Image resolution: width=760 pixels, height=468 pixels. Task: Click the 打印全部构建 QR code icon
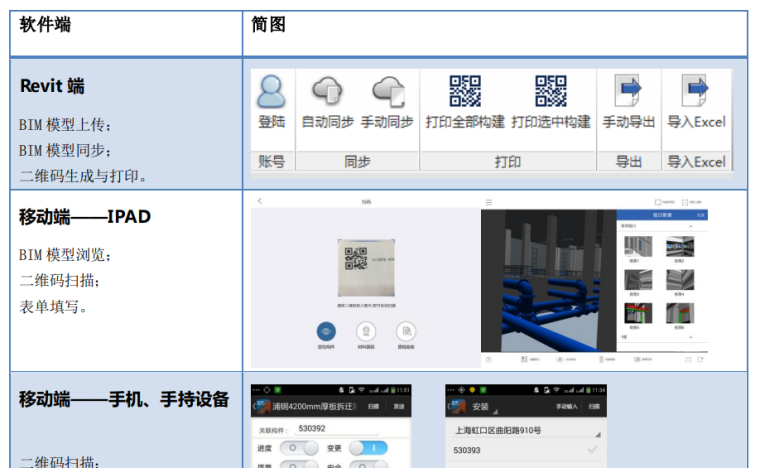[x=465, y=91]
